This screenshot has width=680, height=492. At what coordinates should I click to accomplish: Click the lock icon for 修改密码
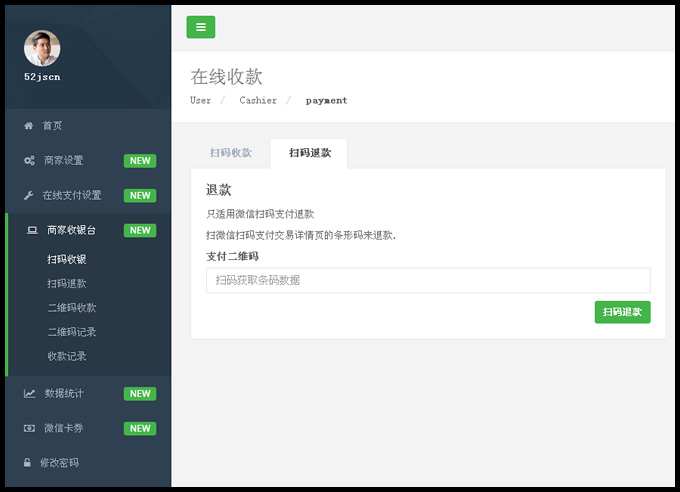(27, 462)
